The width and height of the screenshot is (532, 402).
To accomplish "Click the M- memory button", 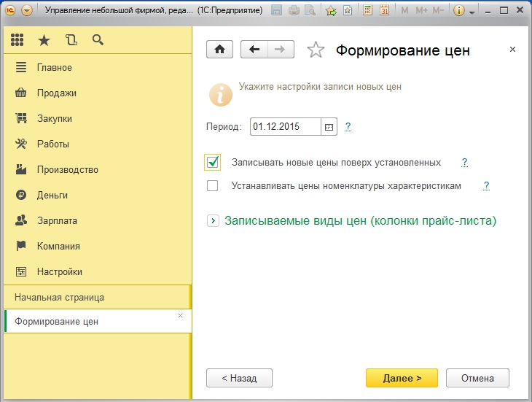I will pyautogui.click(x=439, y=10).
